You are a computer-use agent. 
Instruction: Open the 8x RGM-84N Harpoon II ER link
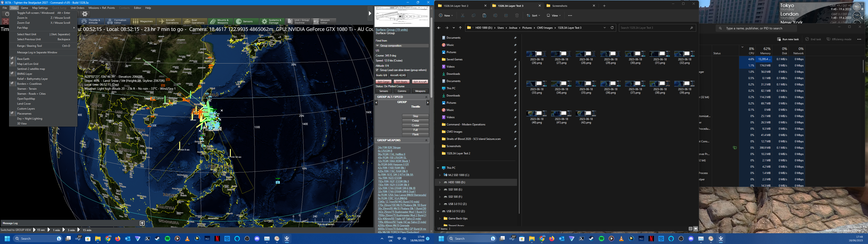(393, 164)
